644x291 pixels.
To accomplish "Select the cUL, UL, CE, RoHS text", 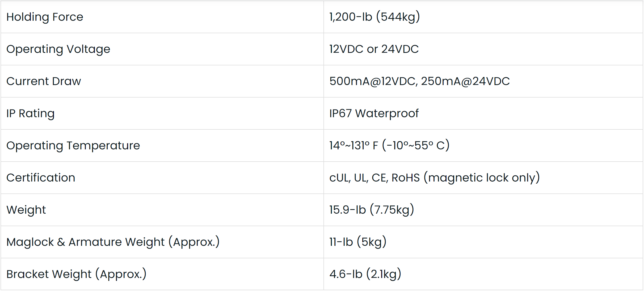I will pos(374,178).
